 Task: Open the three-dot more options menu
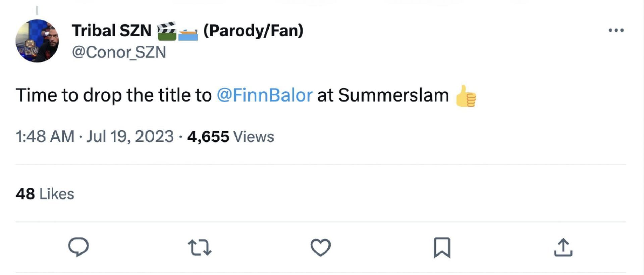pyautogui.click(x=616, y=31)
